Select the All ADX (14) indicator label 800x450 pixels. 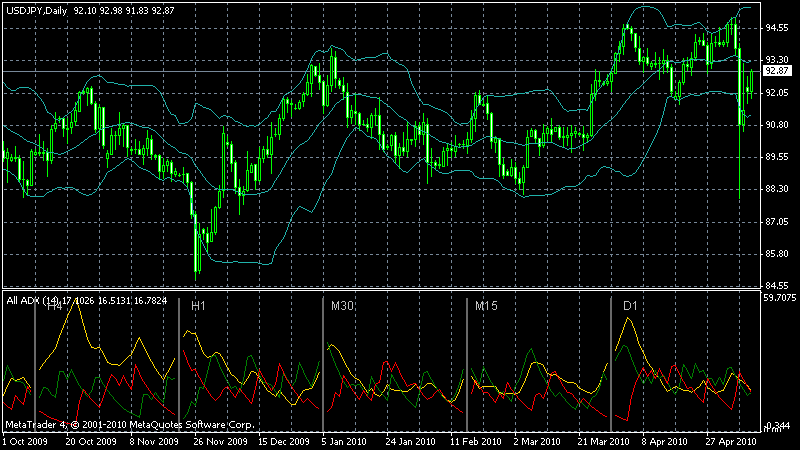[33, 301]
